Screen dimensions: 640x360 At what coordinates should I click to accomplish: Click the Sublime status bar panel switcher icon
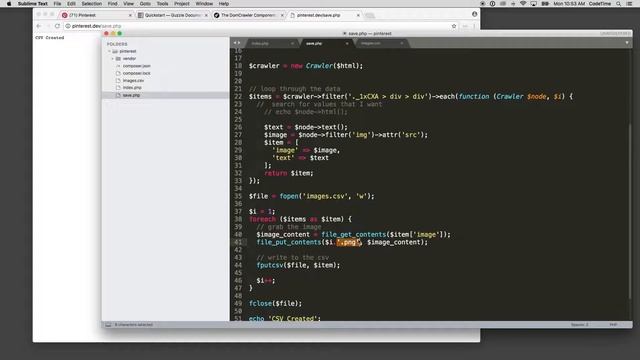click(x=108, y=325)
